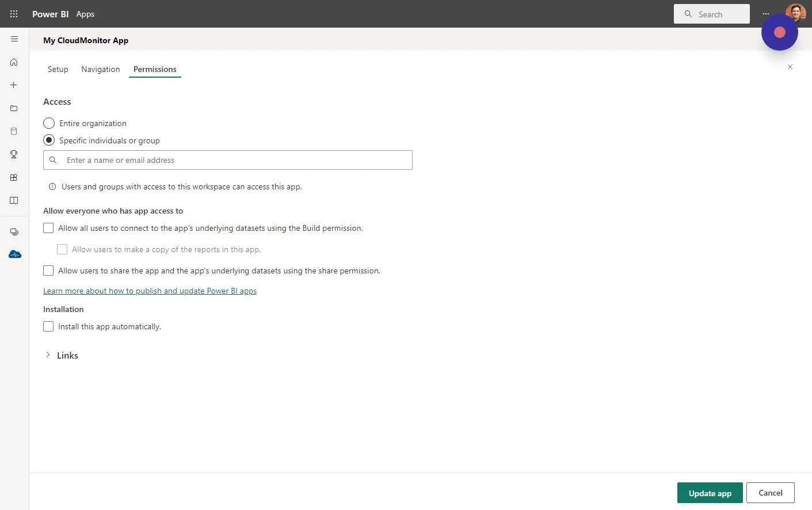
Task: Select the Permissions tab
Action: pyautogui.click(x=155, y=69)
